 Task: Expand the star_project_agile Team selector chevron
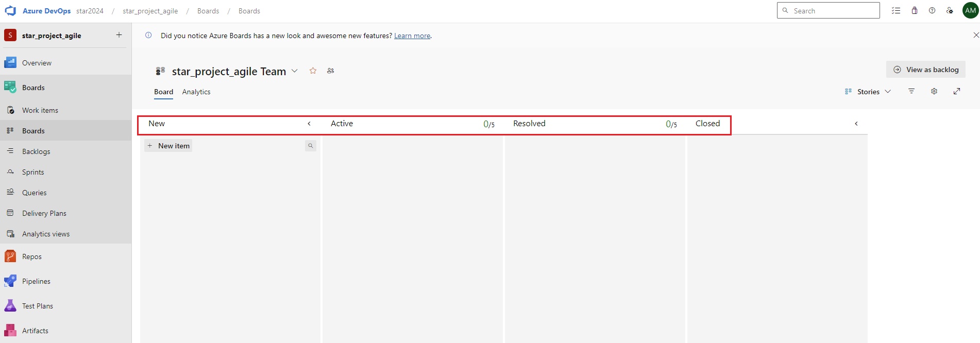(x=295, y=71)
